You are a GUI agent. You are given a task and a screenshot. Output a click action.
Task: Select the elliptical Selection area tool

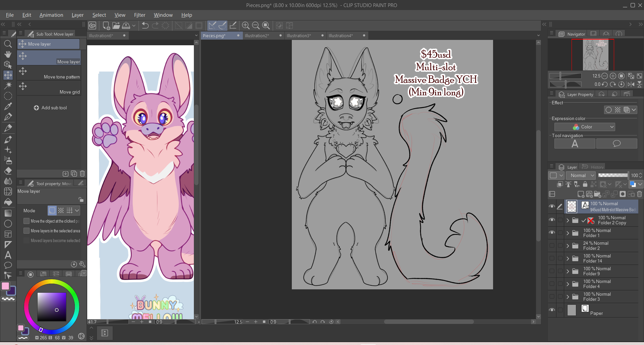point(8,96)
